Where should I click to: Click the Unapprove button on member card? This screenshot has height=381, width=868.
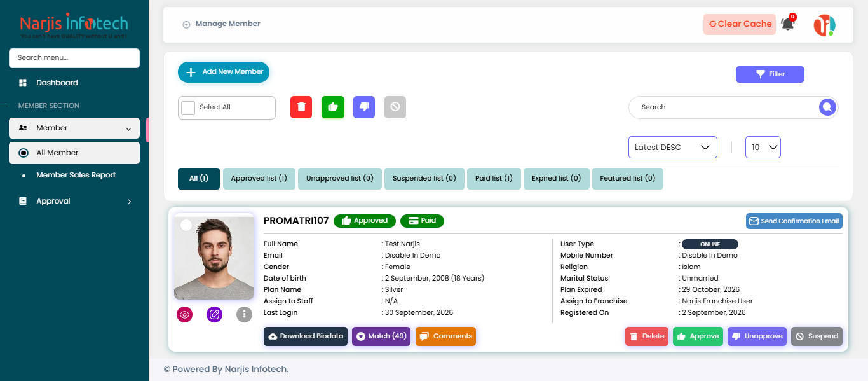tap(757, 336)
